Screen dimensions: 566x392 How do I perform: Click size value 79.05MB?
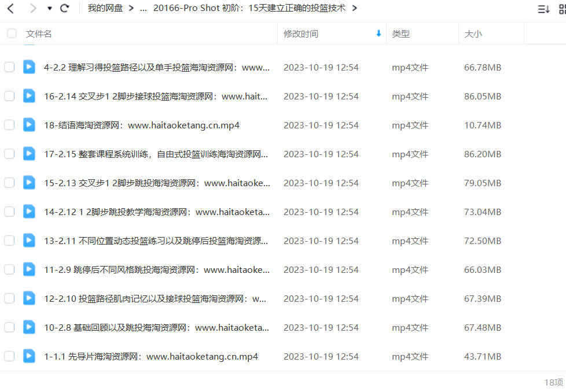[x=483, y=183]
